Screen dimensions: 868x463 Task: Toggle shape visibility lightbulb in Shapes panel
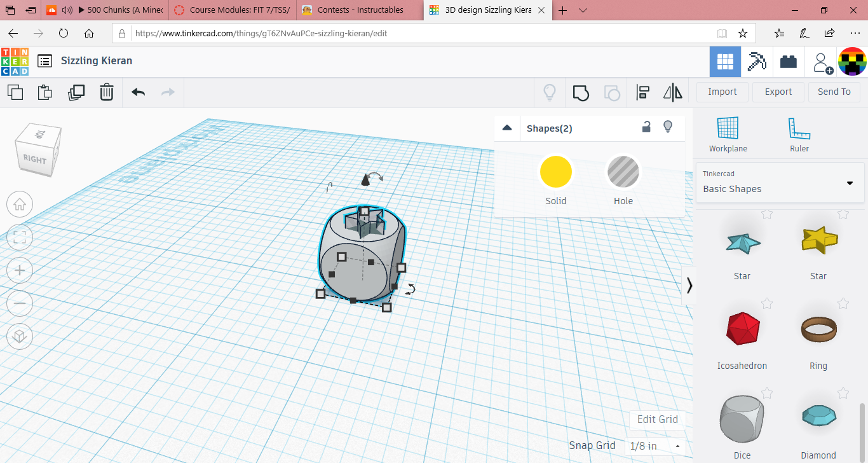click(668, 127)
